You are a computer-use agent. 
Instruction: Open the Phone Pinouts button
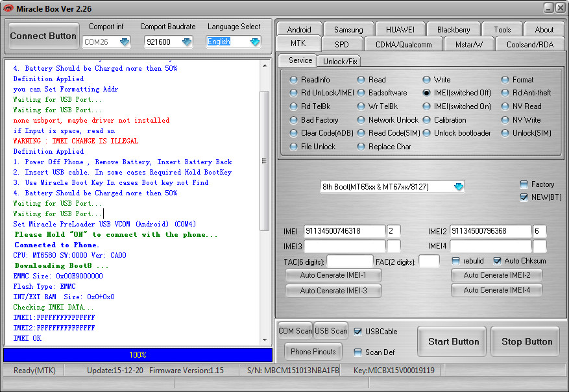point(313,351)
